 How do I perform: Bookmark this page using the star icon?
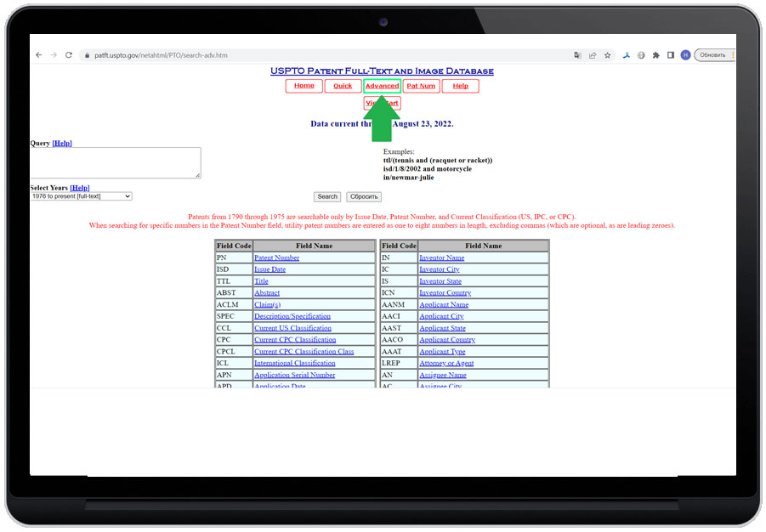[x=607, y=54]
